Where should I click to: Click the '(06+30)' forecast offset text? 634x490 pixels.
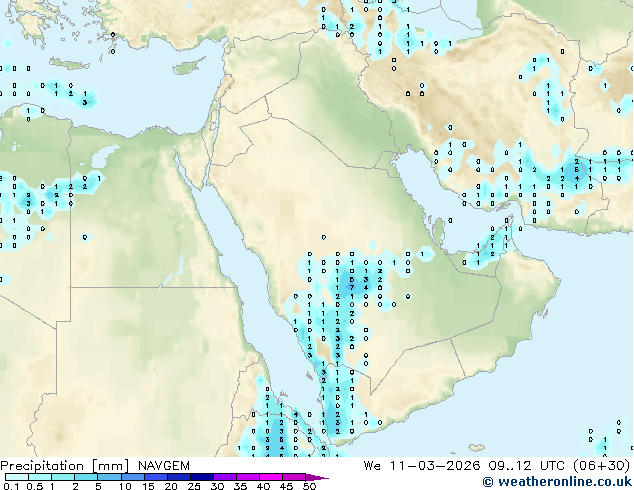coord(602,466)
